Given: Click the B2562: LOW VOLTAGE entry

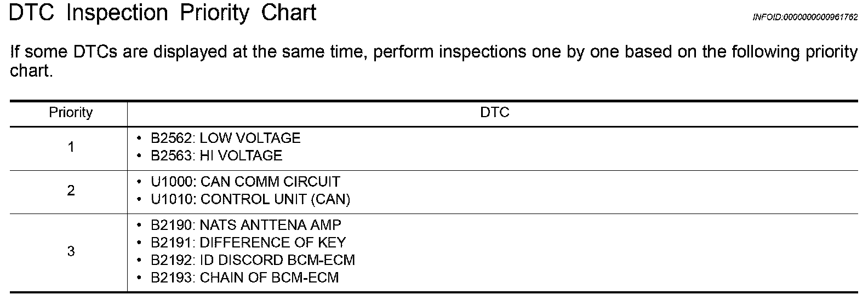Looking at the screenshot, I should coord(226,138).
